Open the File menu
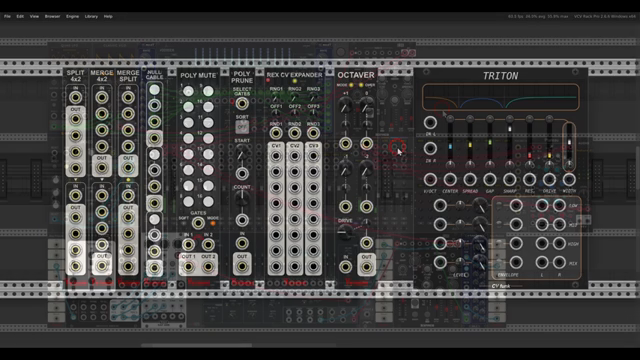This screenshot has height=360, width=640. (7, 16)
